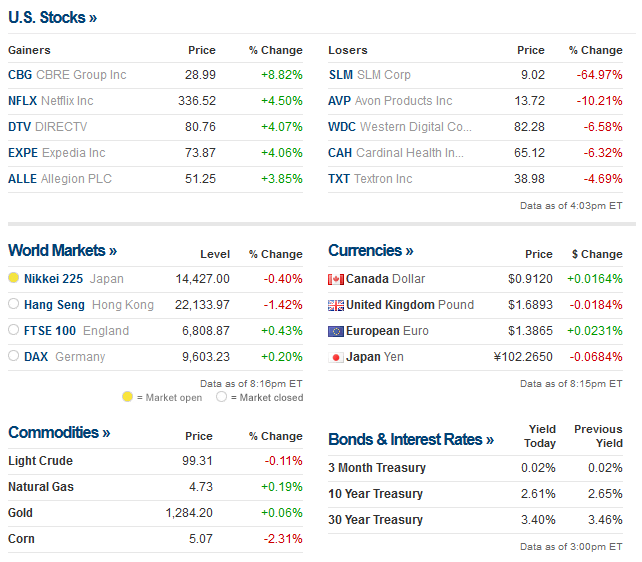Open Natural Gas commodity
Image resolution: width=642 pixels, height=562 pixels.
coord(41,487)
